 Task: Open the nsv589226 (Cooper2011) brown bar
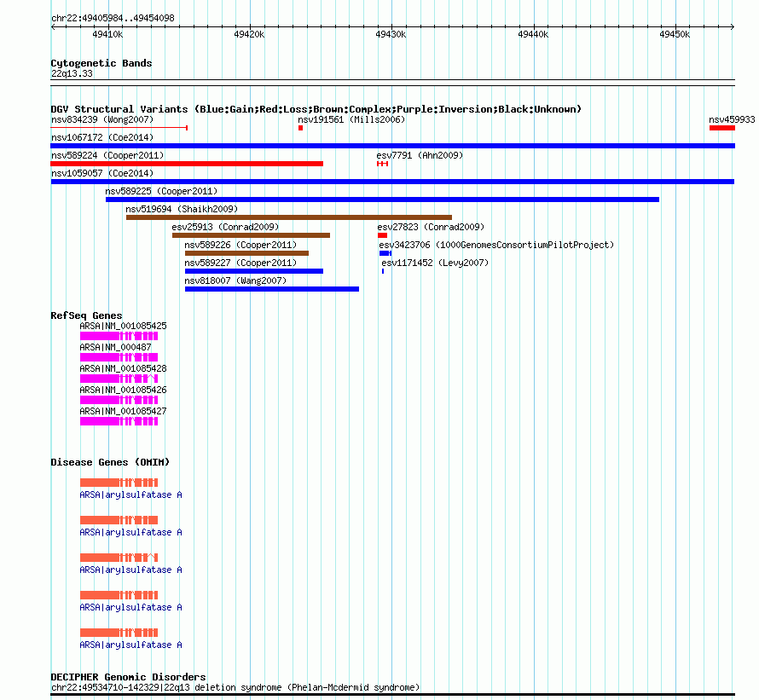[246, 253]
